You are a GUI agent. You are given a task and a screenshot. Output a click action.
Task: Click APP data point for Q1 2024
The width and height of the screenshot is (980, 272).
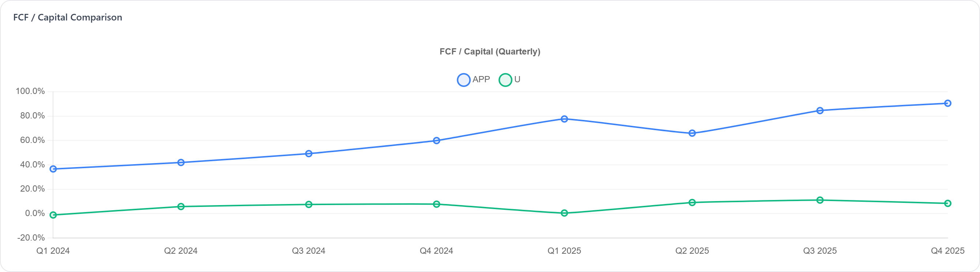pyautogui.click(x=53, y=169)
